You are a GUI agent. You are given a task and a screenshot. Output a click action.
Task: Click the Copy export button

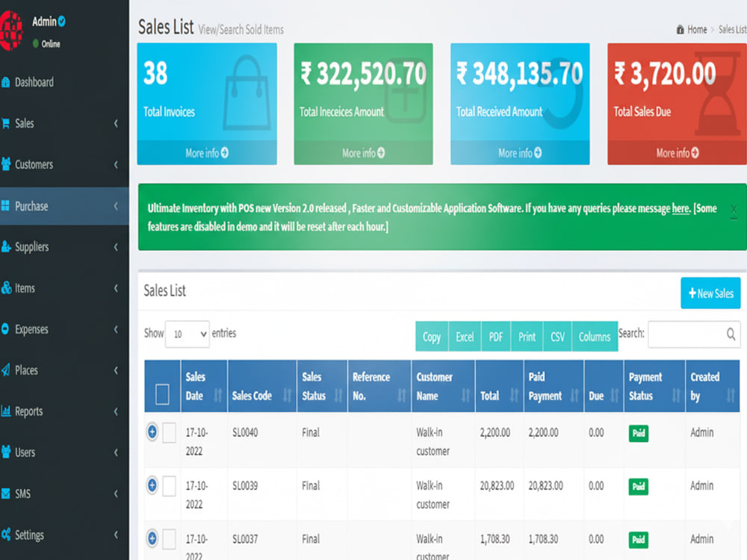[432, 337]
